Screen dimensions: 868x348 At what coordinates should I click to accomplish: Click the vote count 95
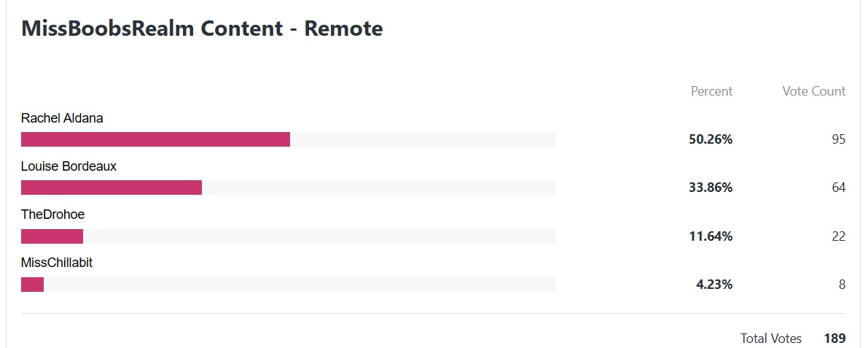coord(839,139)
